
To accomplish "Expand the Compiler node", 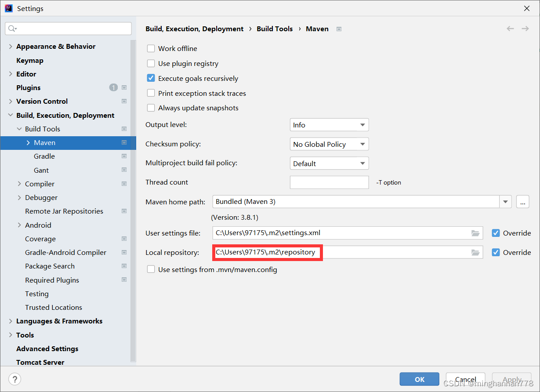I will coord(19,184).
